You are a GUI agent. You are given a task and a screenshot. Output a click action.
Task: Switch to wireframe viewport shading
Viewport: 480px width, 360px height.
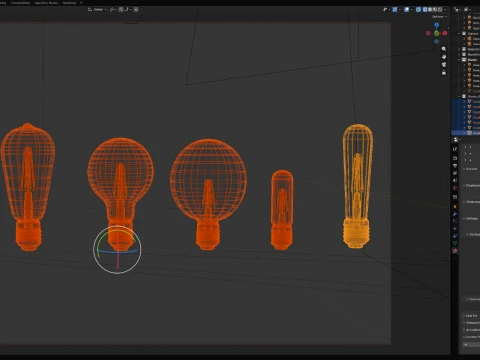425,9
